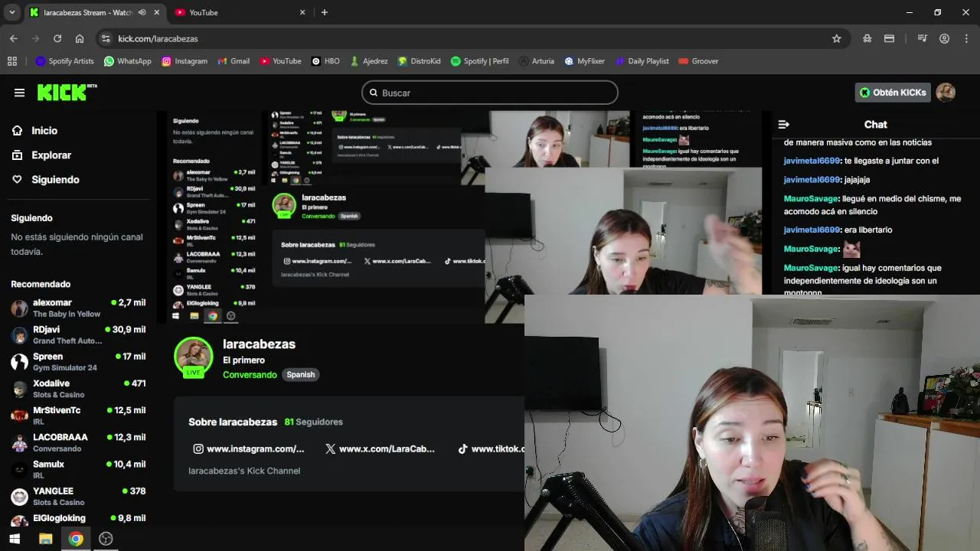
Task: Open the bookmarks apps grid icon
Action: 11,61
